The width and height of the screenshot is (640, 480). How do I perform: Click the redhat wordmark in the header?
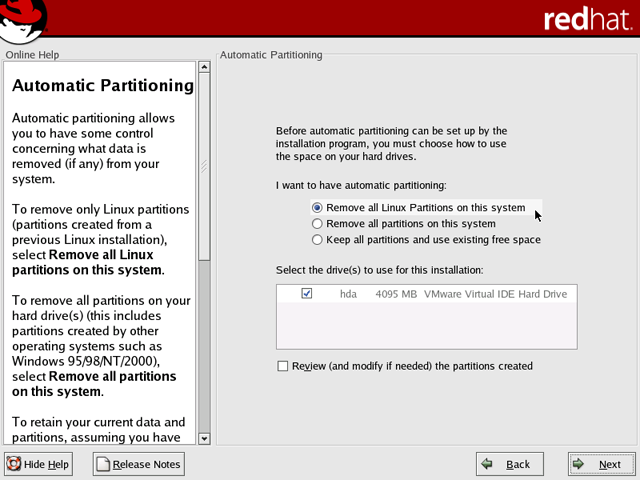click(586, 20)
